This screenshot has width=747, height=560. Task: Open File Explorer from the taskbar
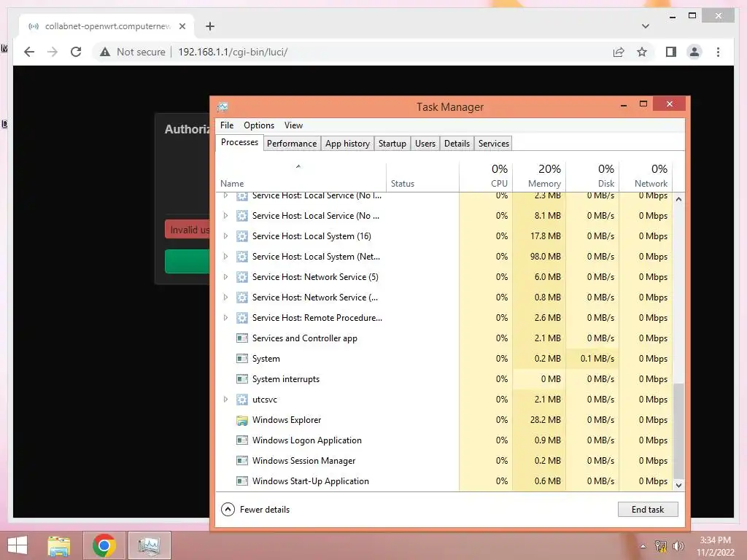pos(59,545)
